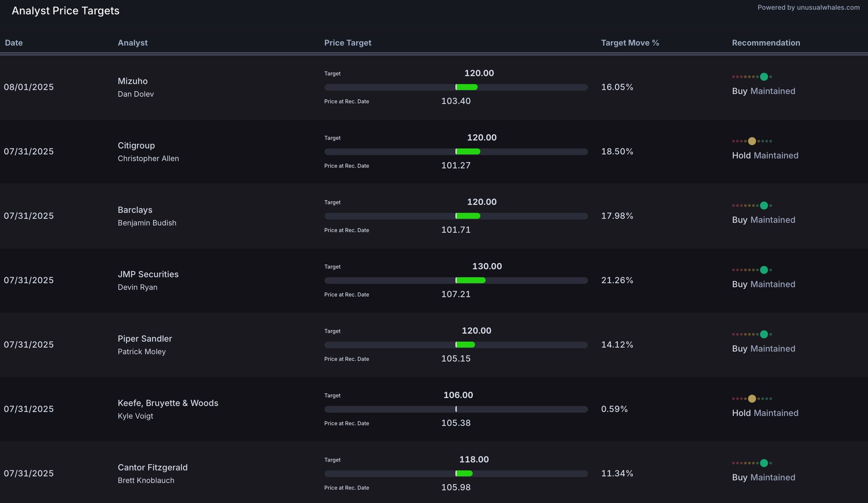The width and height of the screenshot is (868, 503).
Task: Select analyst name Dan Dolev
Action: (136, 94)
